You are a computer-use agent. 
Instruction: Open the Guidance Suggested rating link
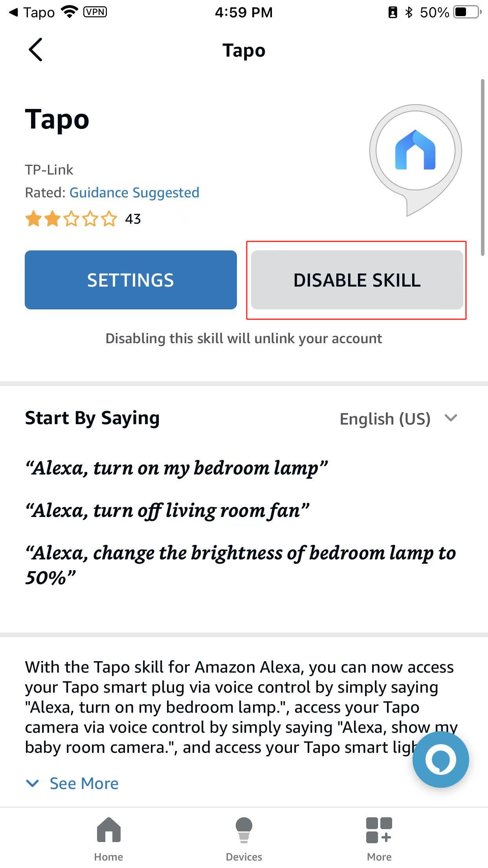(134, 193)
